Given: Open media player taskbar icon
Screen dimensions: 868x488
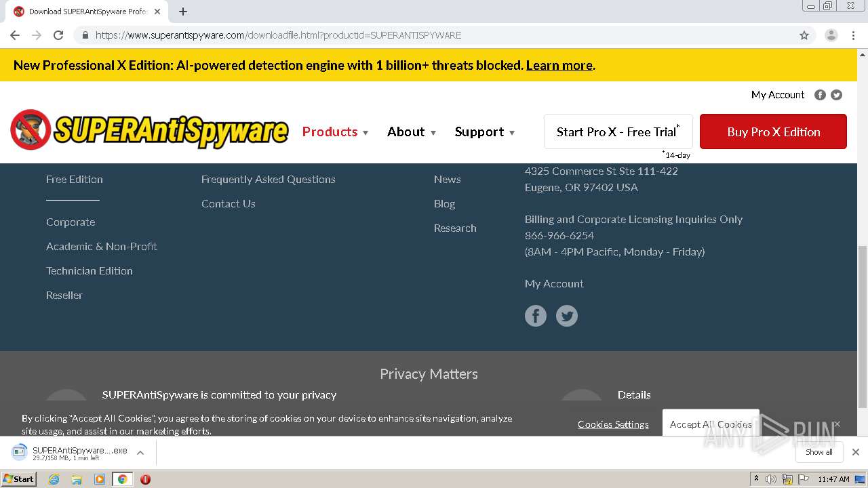Looking at the screenshot, I should (x=100, y=479).
